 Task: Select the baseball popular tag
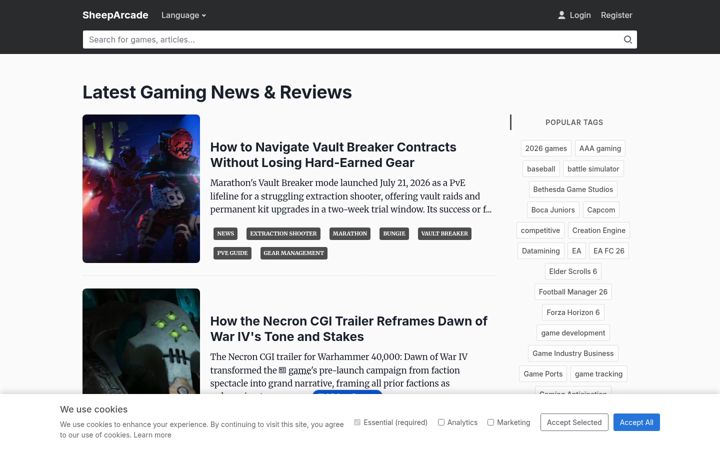click(x=541, y=169)
